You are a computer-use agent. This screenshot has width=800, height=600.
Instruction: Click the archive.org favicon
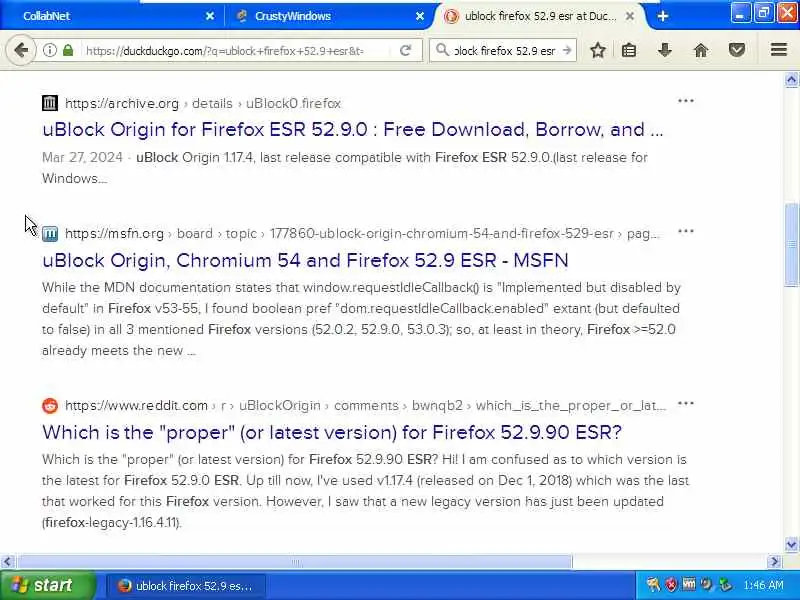pyautogui.click(x=50, y=103)
